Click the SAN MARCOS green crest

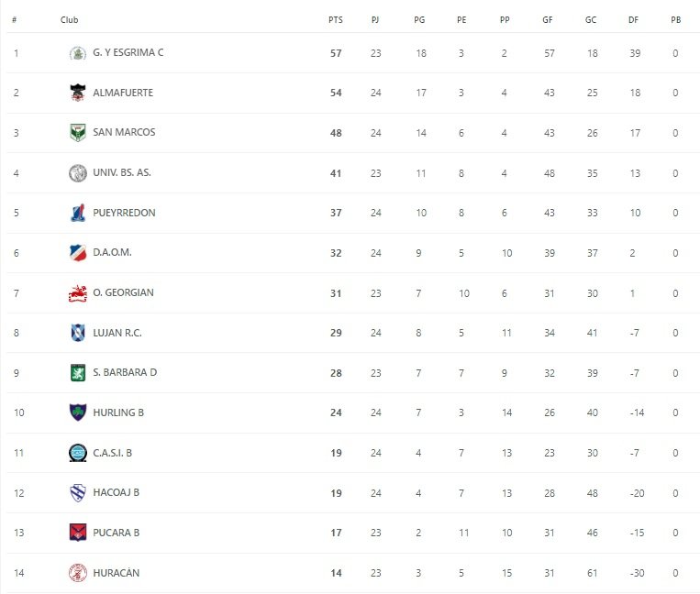78,133
